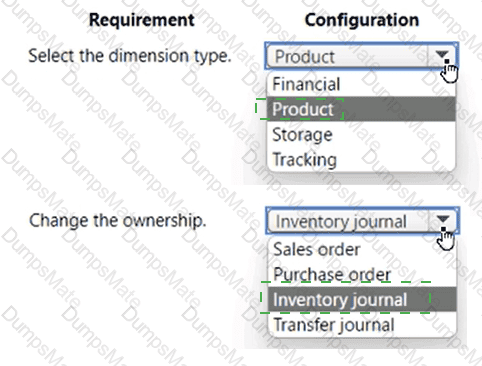
Task: Click the combo box field showing Inventory journal
Action: 363,221
